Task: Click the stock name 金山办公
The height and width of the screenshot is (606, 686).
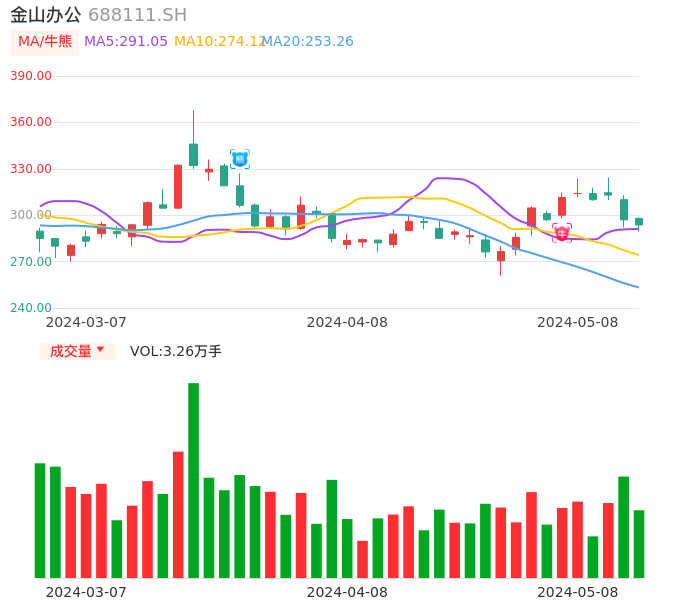Action: [x=46, y=15]
